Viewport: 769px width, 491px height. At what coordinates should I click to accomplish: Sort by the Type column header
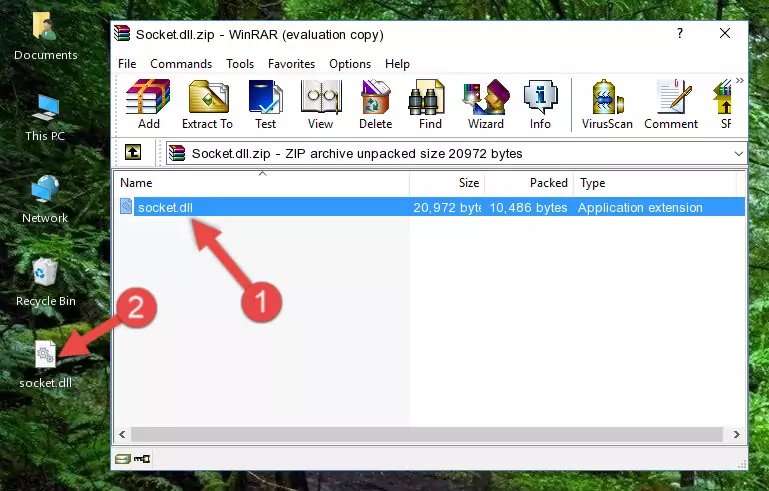point(654,183)
